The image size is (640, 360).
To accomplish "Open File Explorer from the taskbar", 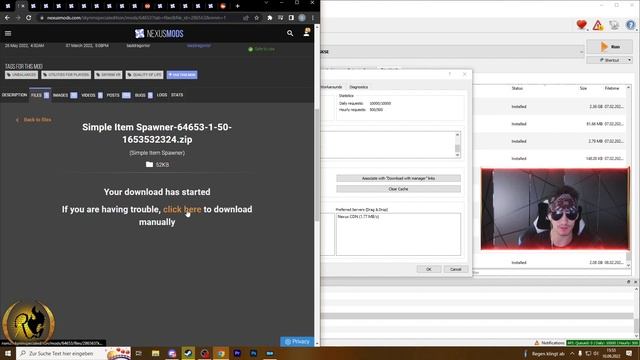I will [x=156, y=353].
